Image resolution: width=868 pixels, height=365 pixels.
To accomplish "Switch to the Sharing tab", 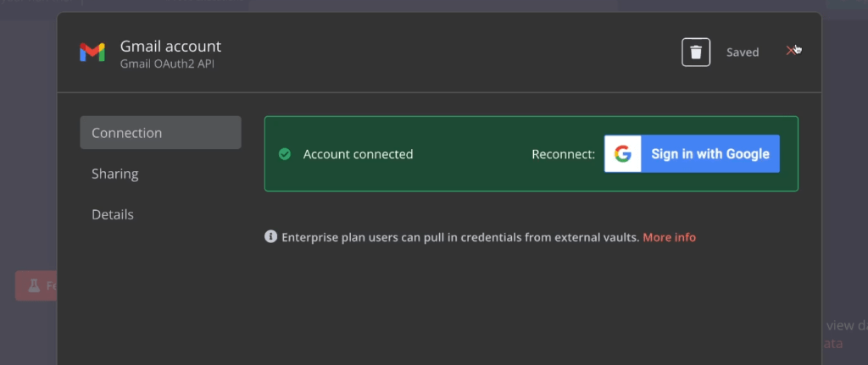I will click(x=115, y=174).
